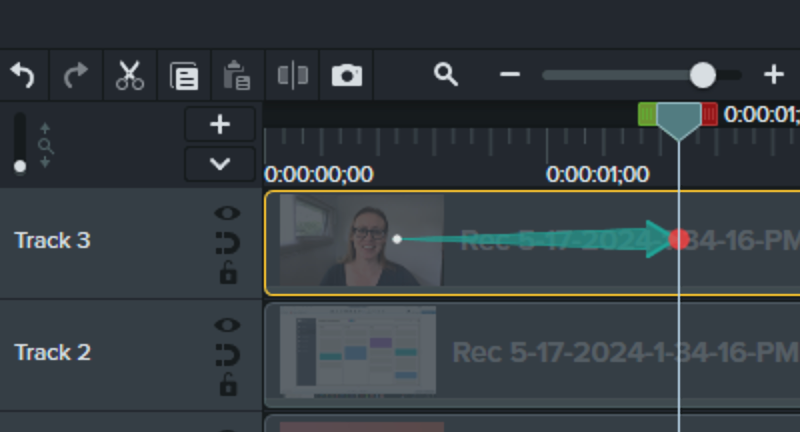This screenshot has width=800, height=432.
Task: Click the Undo arrow icon
Action: 22,75
